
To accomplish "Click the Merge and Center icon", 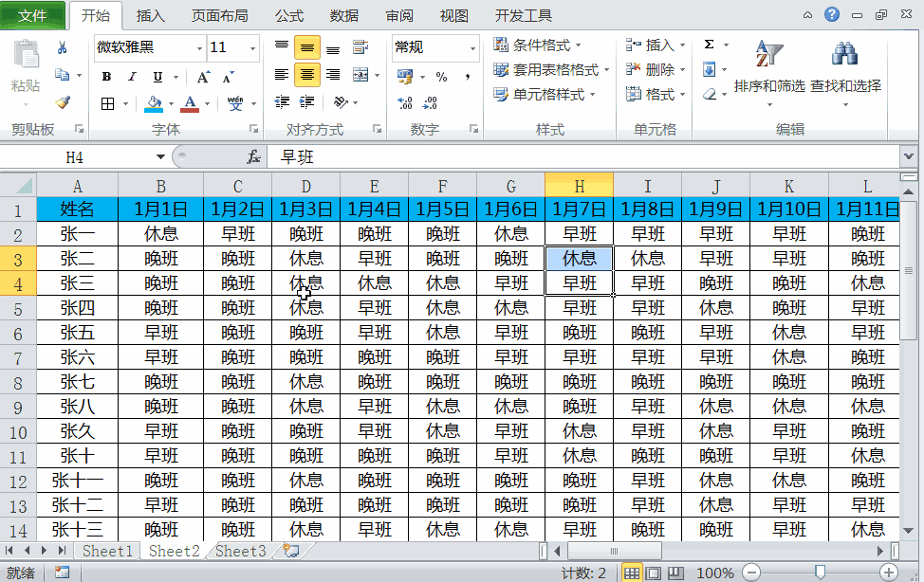I will 360,76.
